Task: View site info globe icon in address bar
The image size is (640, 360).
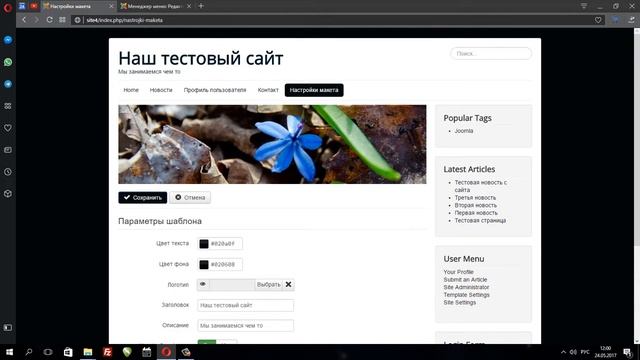Action: (77, 20)
